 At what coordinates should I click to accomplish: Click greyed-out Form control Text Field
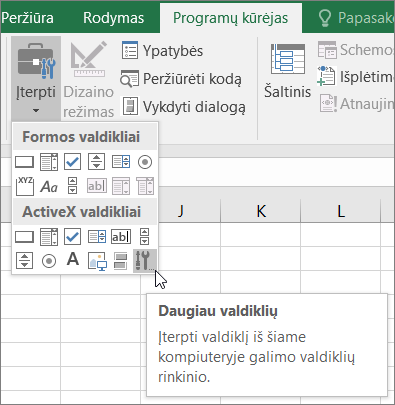(97, 186)
